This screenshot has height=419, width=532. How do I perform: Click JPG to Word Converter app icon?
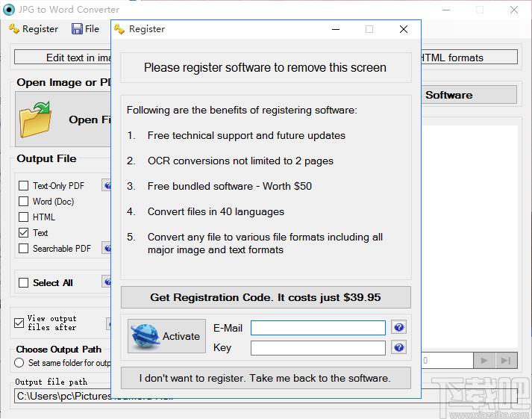tap(9, 10)
